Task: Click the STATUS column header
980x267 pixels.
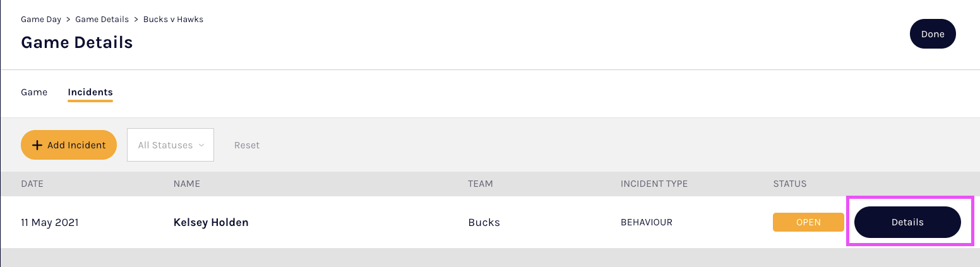Action: click(790, 184)
